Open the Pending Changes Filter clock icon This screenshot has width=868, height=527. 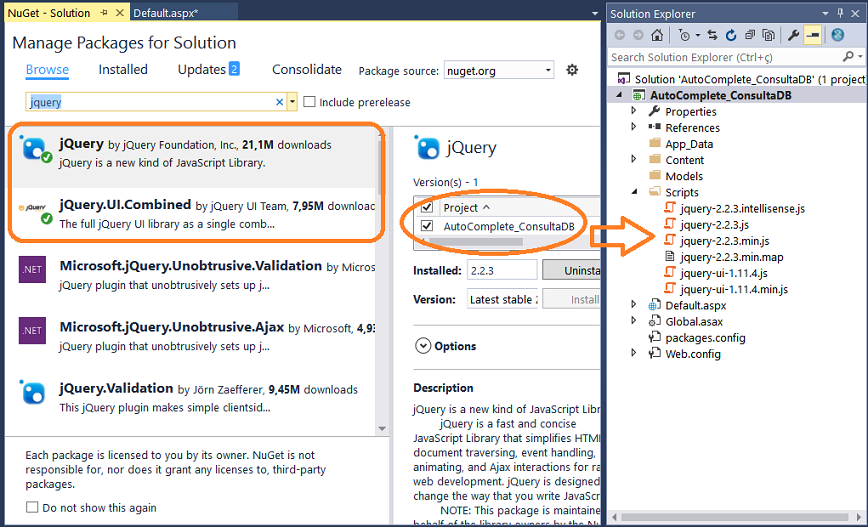[x=685, y=35]
